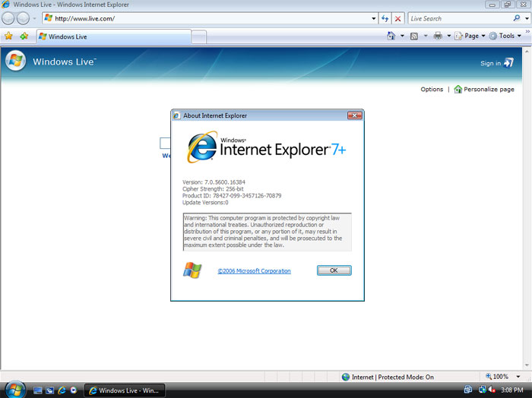532x398 pixels.
Task: Open the Favorites Center star icon
Action: (8, 36)
